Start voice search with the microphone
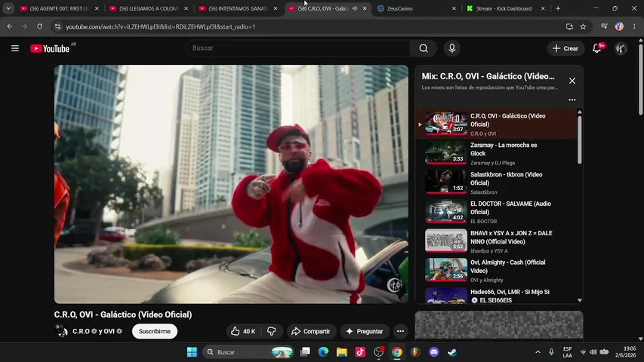The image size is (644, 362). [451, 48]
